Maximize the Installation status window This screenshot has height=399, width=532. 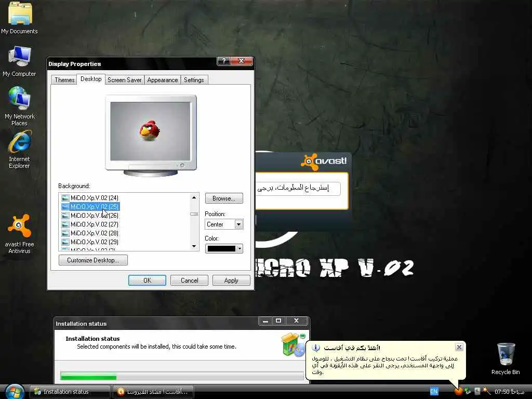click(x=278, y=321)
